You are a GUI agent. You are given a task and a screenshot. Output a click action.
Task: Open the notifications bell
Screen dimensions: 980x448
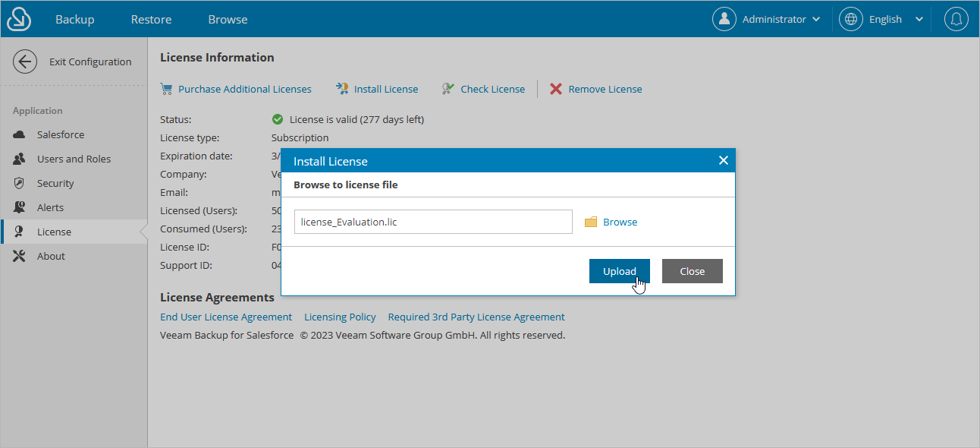click(x=956, y=19)
